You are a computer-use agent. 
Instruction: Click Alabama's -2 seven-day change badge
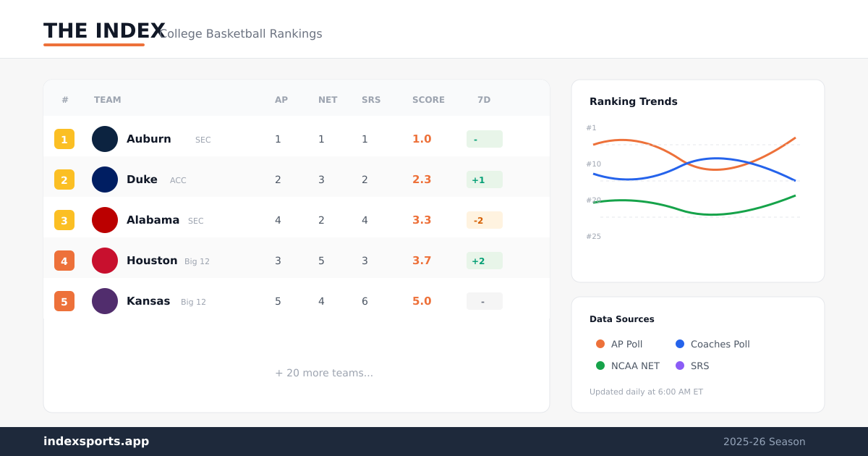click(x=485, y=220)
